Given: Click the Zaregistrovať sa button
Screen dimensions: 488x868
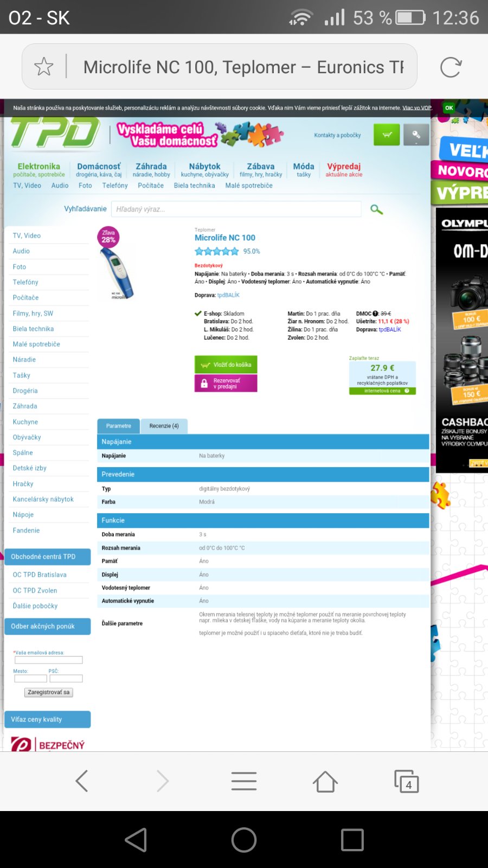Looking at the screenshot, I should tap(49, 692).
